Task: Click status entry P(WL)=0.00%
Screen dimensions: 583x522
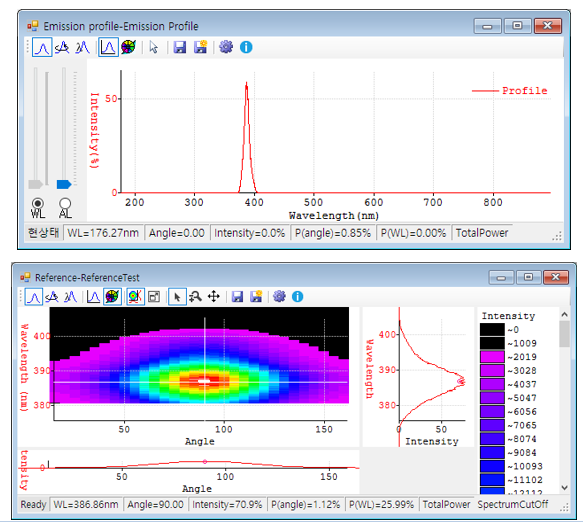Action: 413,233
